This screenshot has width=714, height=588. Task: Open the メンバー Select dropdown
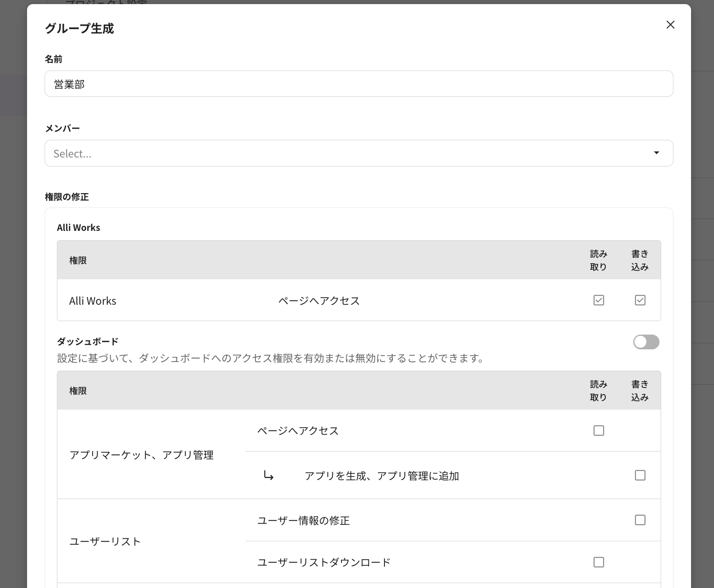[348, 153]
